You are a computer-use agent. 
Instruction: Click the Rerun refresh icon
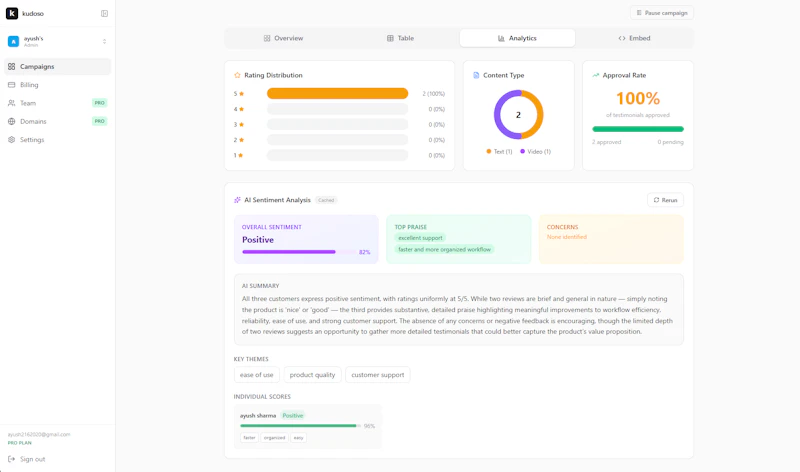[x=657, y=200]
